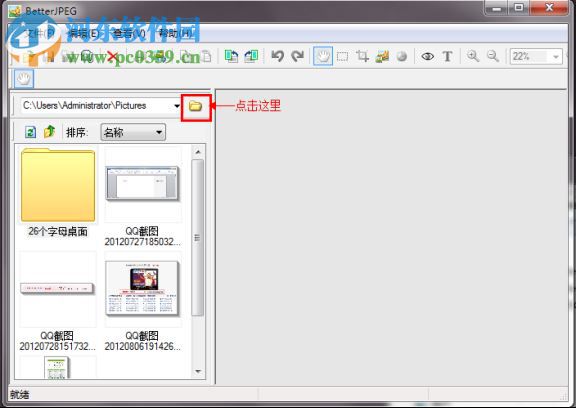Click the file name QQ截图 20120806191426...
The width and height of the screenshot is (576, 408).
[143, 341]
